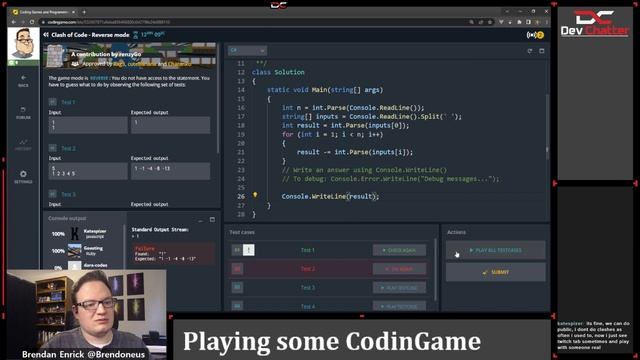Click the for loop line in code

(332, 134)
